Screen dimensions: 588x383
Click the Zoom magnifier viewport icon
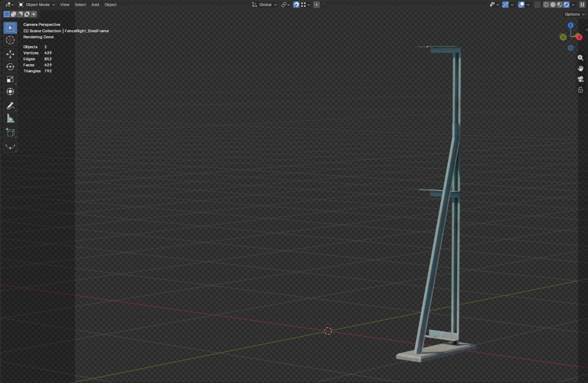581,58
